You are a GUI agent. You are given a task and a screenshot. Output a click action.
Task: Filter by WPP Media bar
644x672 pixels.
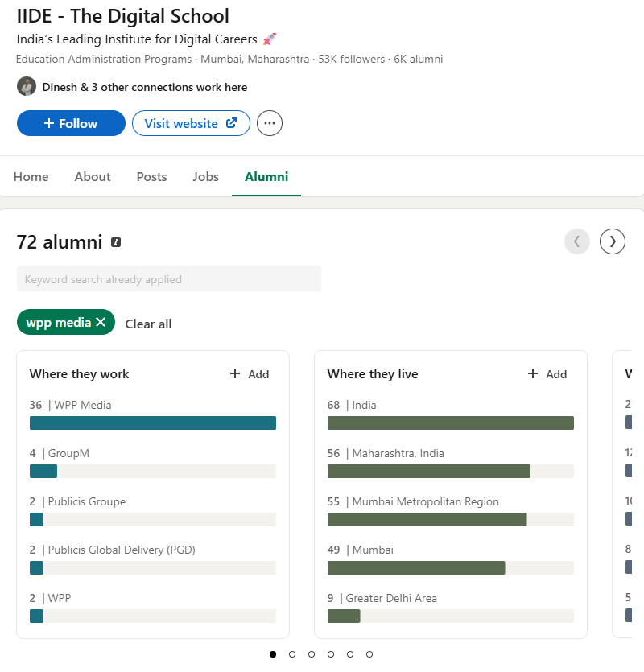click(x=153, y=423)
